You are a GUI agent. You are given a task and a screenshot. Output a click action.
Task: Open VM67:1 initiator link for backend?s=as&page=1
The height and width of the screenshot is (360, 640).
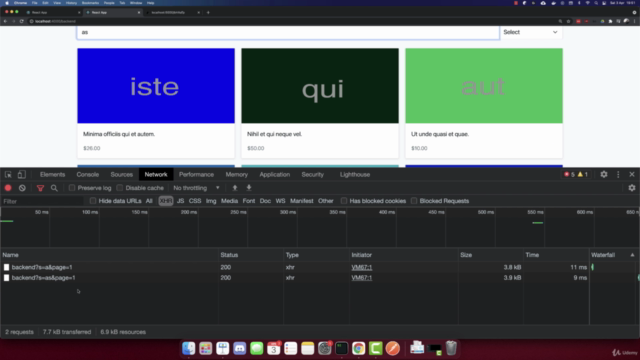362,278
